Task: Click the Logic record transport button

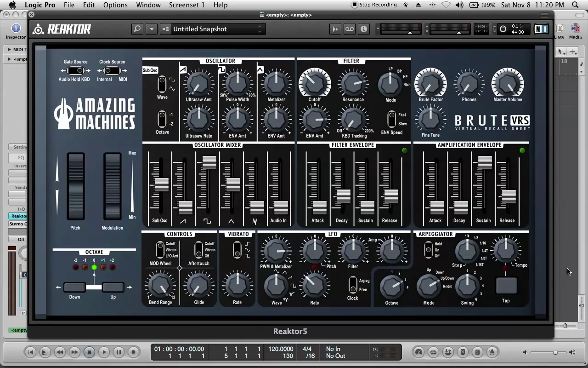Action: [133, 352]
